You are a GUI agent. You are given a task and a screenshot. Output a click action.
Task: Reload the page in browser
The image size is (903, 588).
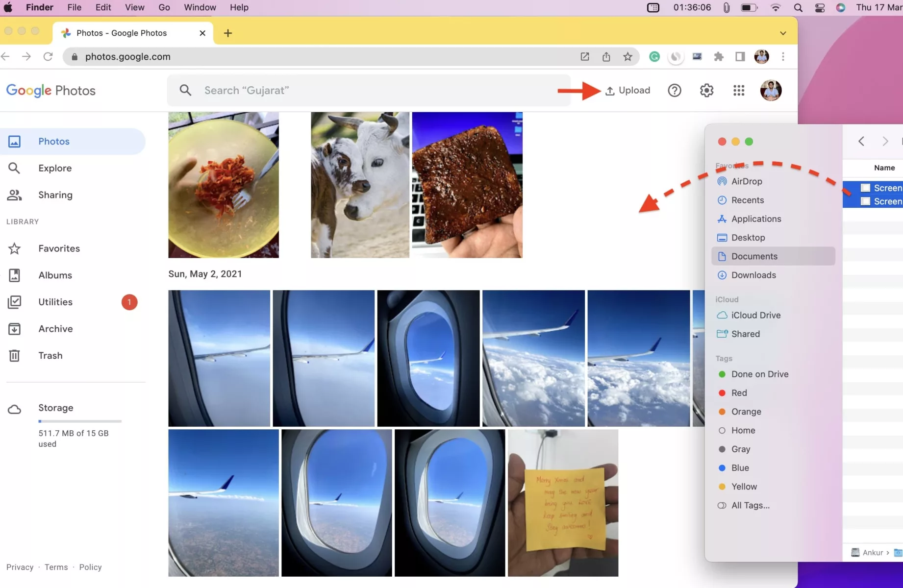[48, 57]
